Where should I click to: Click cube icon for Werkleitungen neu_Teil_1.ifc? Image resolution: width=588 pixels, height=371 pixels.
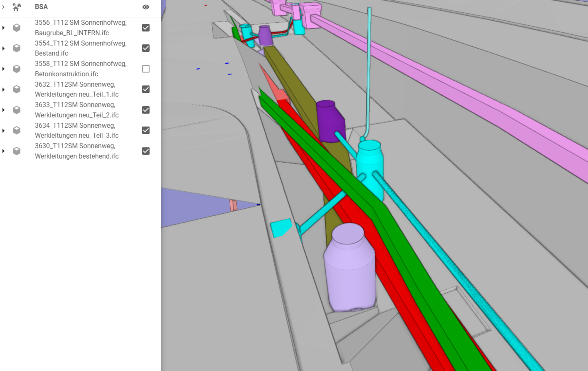[17, 89]
